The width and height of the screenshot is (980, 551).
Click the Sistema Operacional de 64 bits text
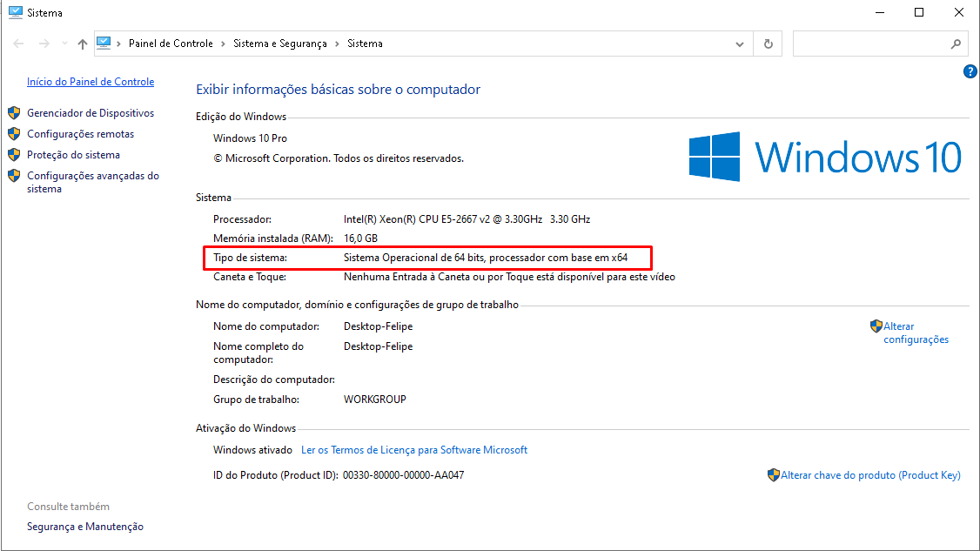[486, 258]
